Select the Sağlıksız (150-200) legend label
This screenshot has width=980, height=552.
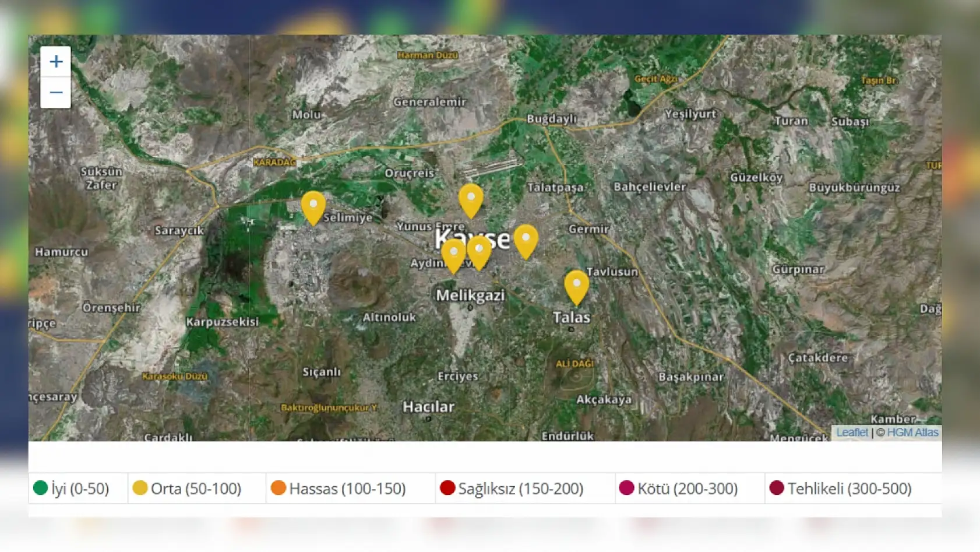[520, 488]
